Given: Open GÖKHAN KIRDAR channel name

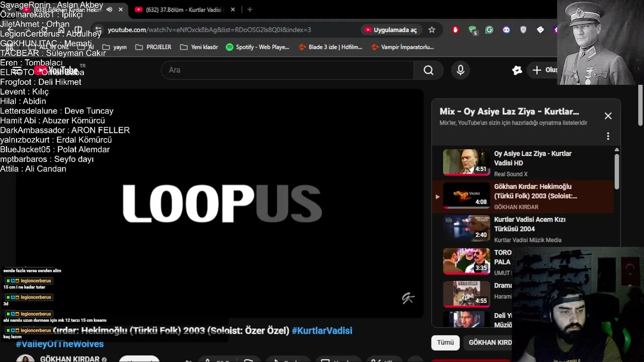Looking at the screenshot, I should point(69,359).
